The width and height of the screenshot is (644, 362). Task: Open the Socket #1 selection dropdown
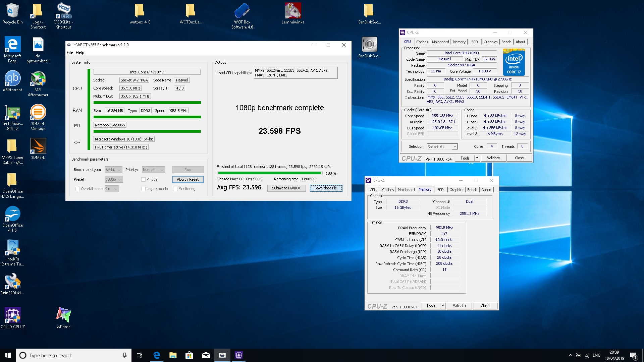click(442, 147)
